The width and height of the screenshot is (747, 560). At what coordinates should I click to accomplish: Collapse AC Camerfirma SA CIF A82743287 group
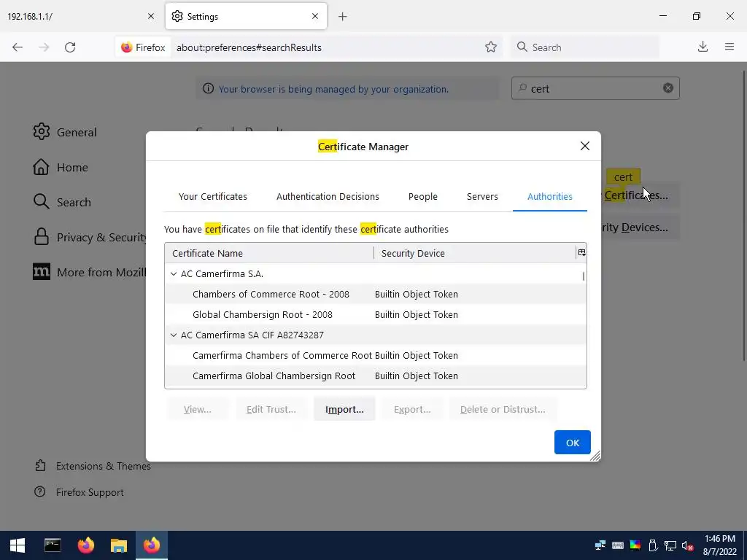[174, 335]
